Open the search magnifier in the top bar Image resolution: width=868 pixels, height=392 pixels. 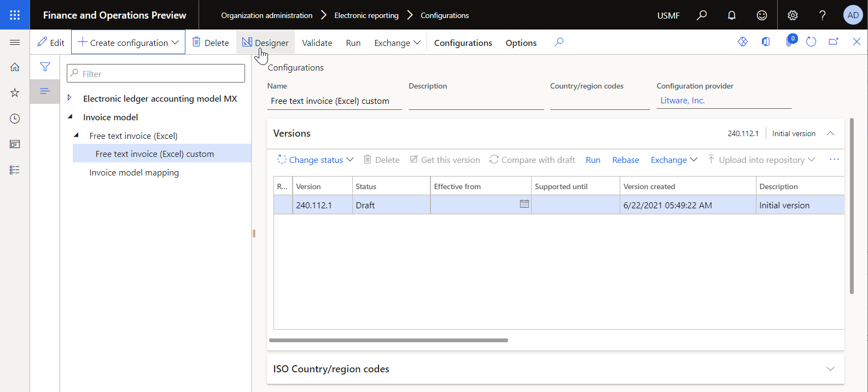(x=702, y=15)
